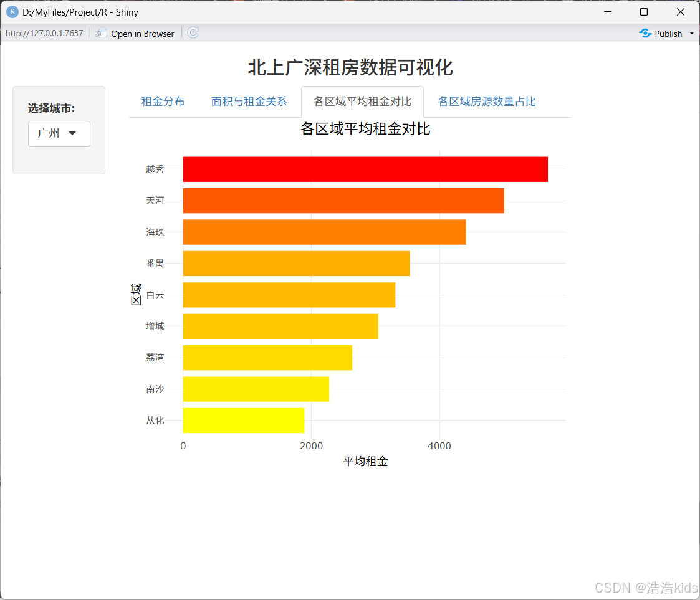Click the 番禺 bar in the chart
Screen dimensions: 700x600
[x=297, y=263]
